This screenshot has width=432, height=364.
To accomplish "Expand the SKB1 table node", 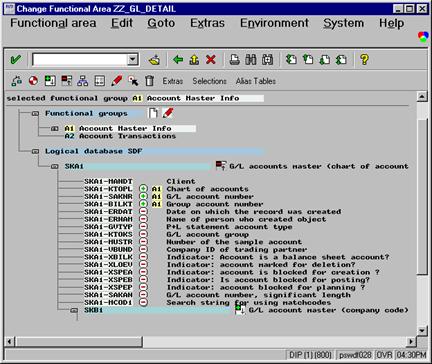I will click(x=74, y=310).
